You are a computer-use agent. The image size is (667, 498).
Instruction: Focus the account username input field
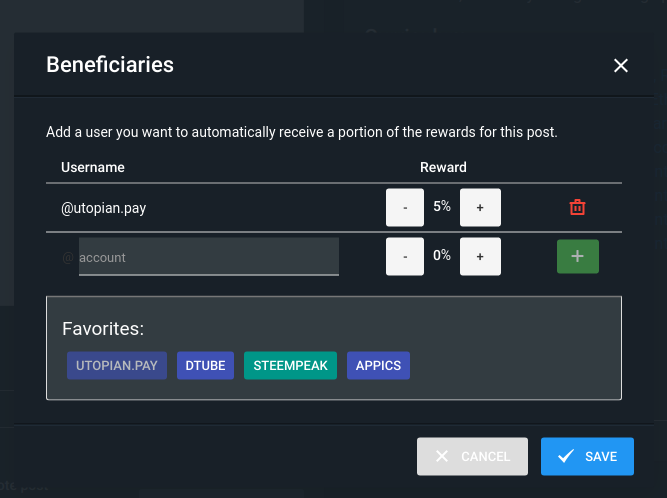tap(209, 256)
